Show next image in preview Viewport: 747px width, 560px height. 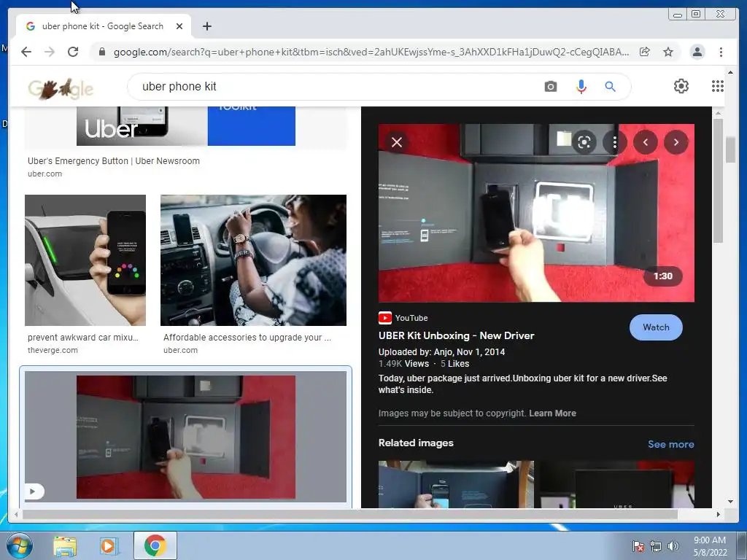(x=676, y=142)
